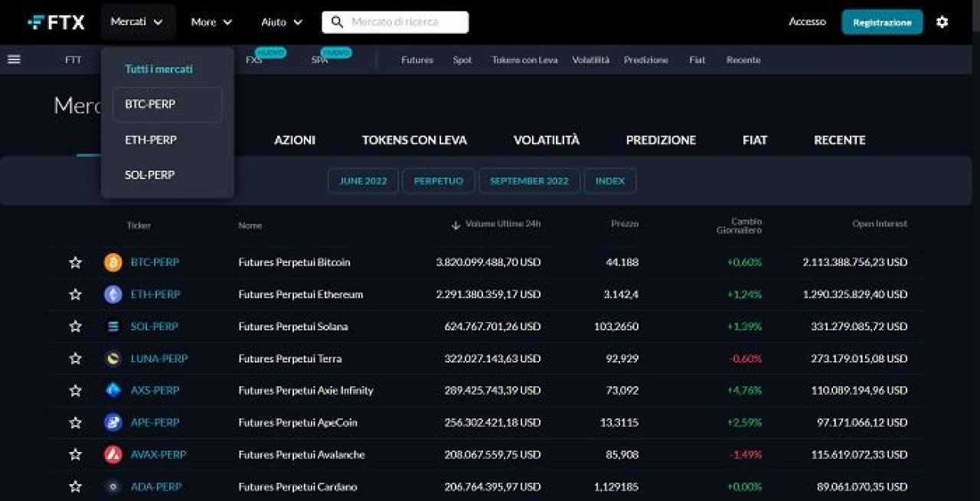Viewport: 980px width, 501px height.
Task: Filter by PERPETUO futures
Action: [x=439, y=181]
